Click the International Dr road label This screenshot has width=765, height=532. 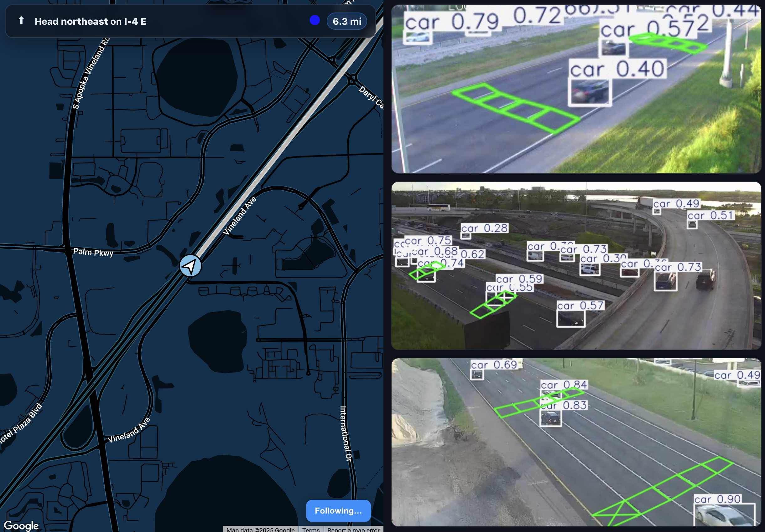click(345, 433)
